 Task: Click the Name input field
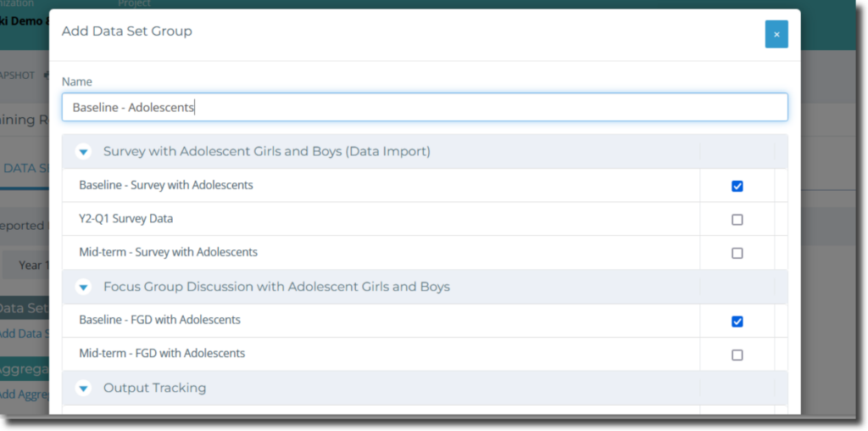coord(425,107)
